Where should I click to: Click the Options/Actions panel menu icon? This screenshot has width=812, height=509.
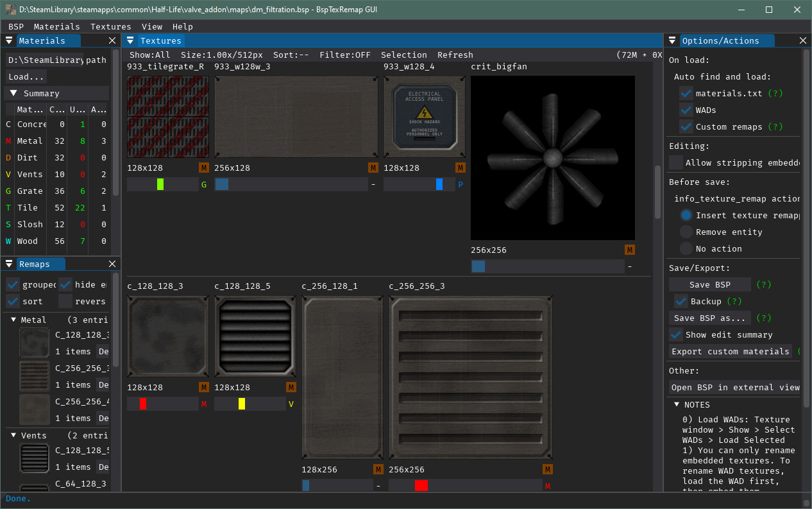672,40
